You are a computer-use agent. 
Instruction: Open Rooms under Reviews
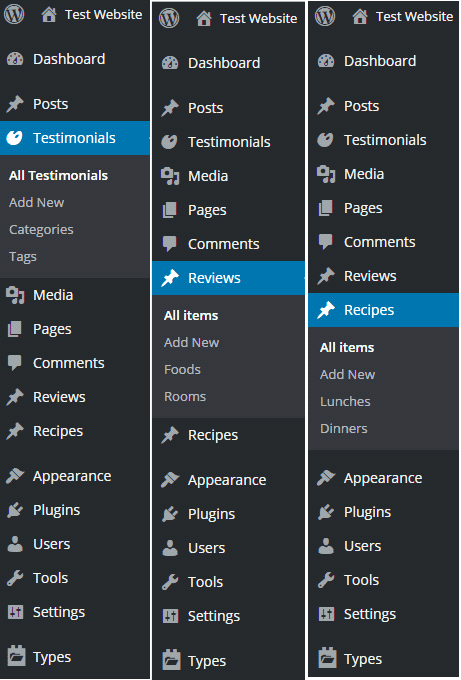point(185,396)
